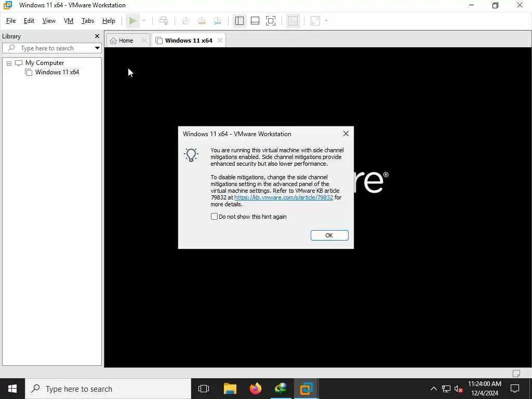The image size is (532, 399).
Task: Click the muted volume tray icon
Action: tap(458, 389)
